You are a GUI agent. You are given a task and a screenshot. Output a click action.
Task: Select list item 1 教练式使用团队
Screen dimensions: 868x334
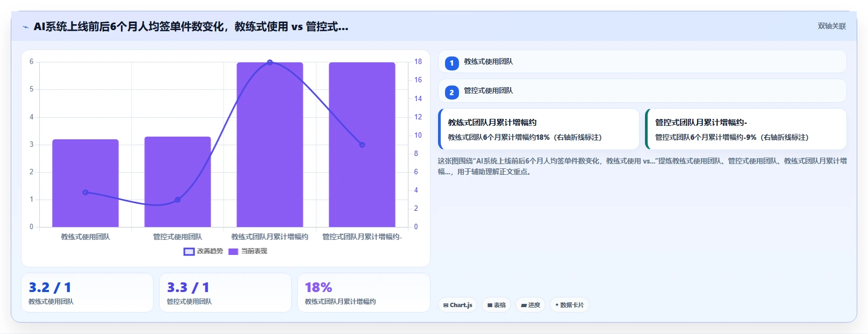[642, 62]
